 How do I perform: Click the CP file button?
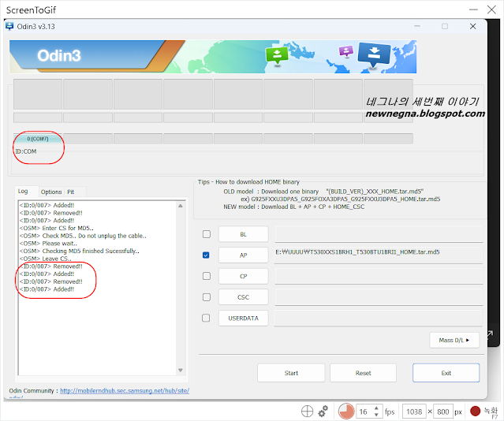(243, 276)
